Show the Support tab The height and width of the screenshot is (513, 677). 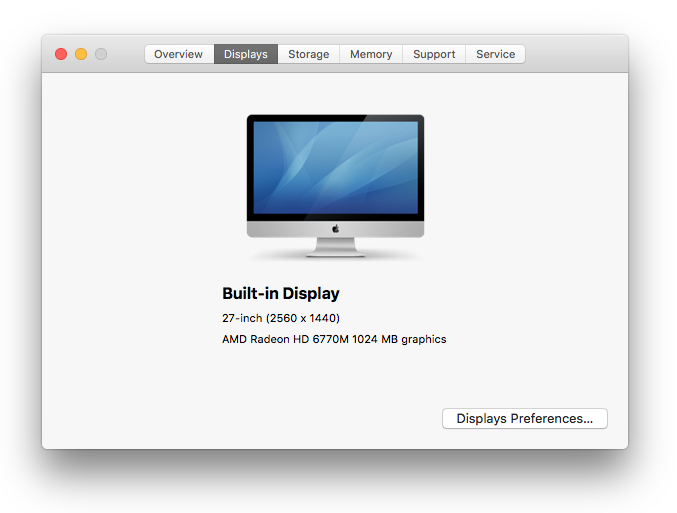(434, 54)
